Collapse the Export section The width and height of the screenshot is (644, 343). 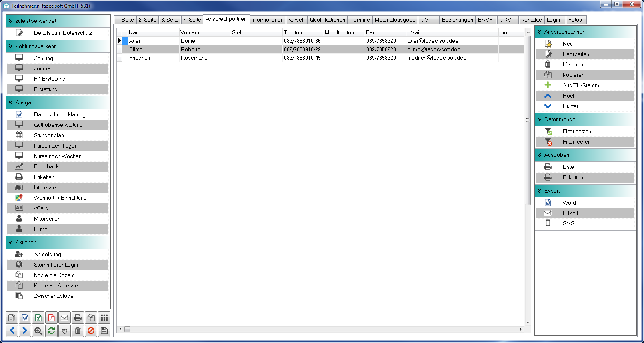point(540,191)
